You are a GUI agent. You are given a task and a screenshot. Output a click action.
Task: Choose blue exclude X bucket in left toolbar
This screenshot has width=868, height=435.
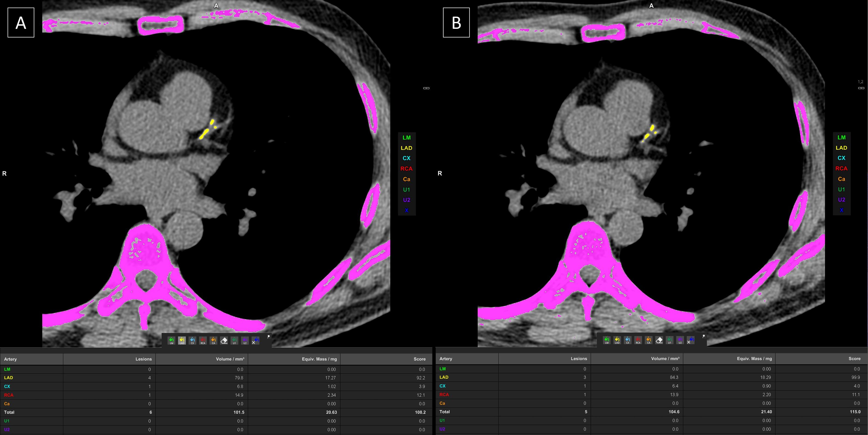255,341
